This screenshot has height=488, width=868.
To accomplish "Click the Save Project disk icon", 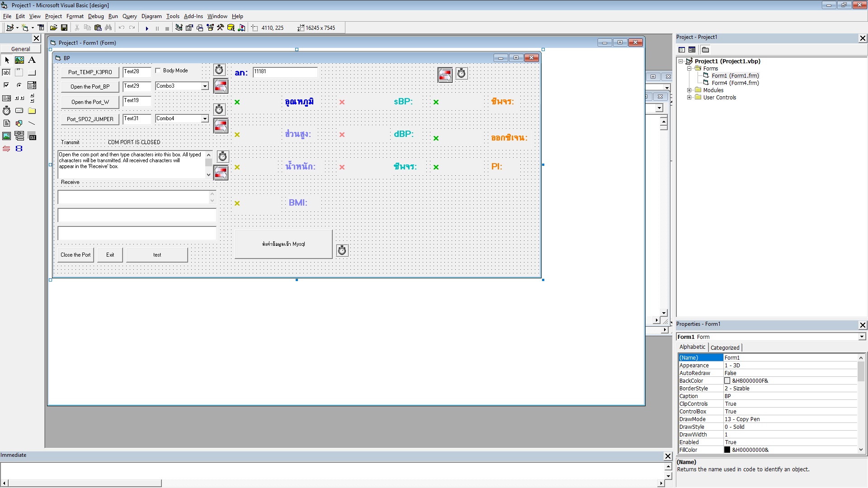I will pyautogui.click(x=64, y=28).
